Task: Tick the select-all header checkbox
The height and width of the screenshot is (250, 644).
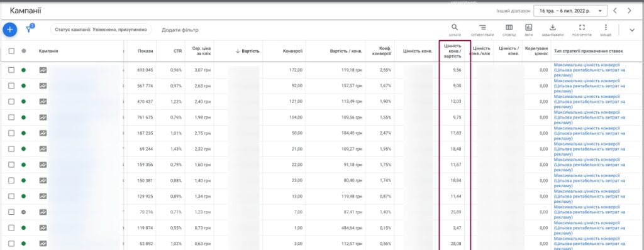Action: pyautogui.click(x=11, y=51)
